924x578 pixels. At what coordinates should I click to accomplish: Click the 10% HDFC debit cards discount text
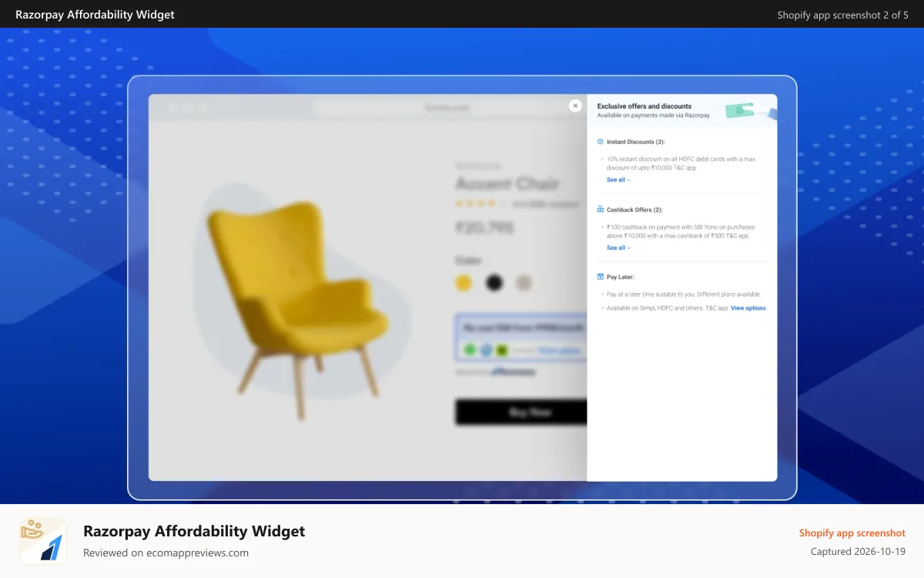coord(681,163)
